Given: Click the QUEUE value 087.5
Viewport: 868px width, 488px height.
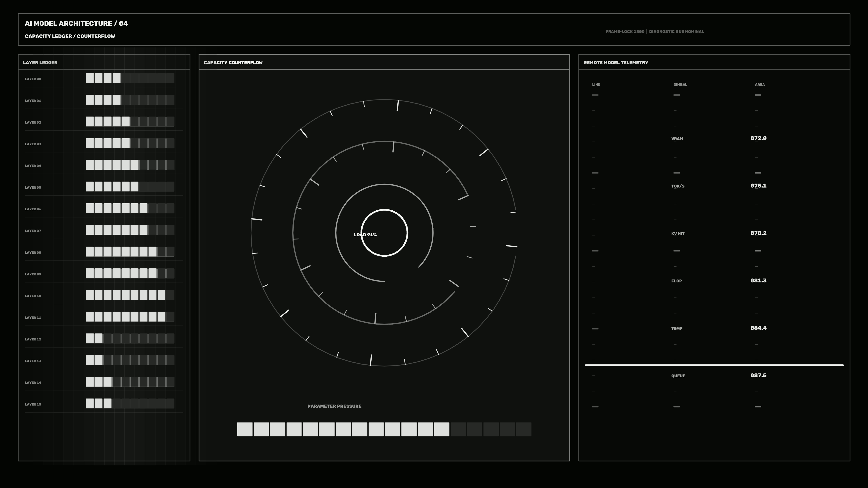Looking at the screenshot, I should [759, 375].
